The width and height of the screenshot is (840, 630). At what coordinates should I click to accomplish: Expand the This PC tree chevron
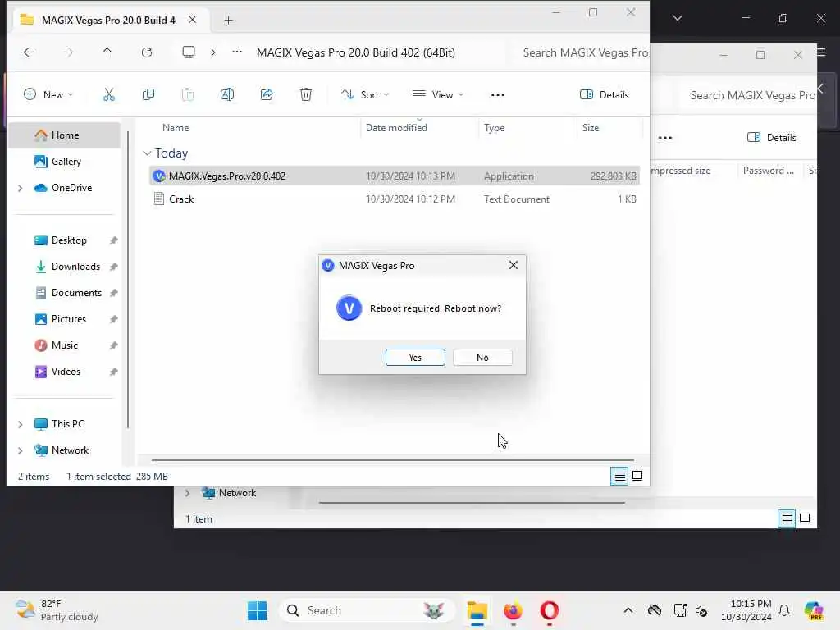pos(21,424)
